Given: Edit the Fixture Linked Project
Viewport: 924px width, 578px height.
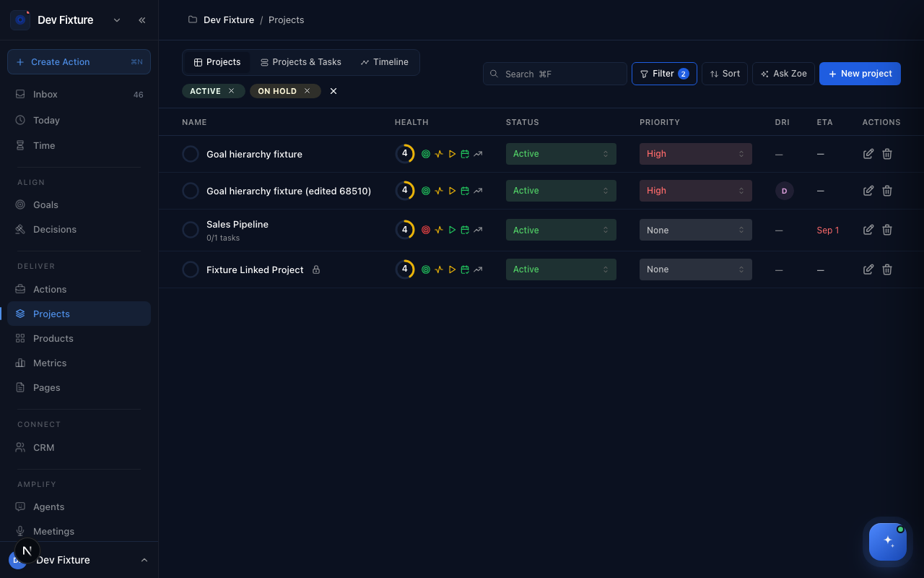Looking at the screenshot, I should [868, 269].
